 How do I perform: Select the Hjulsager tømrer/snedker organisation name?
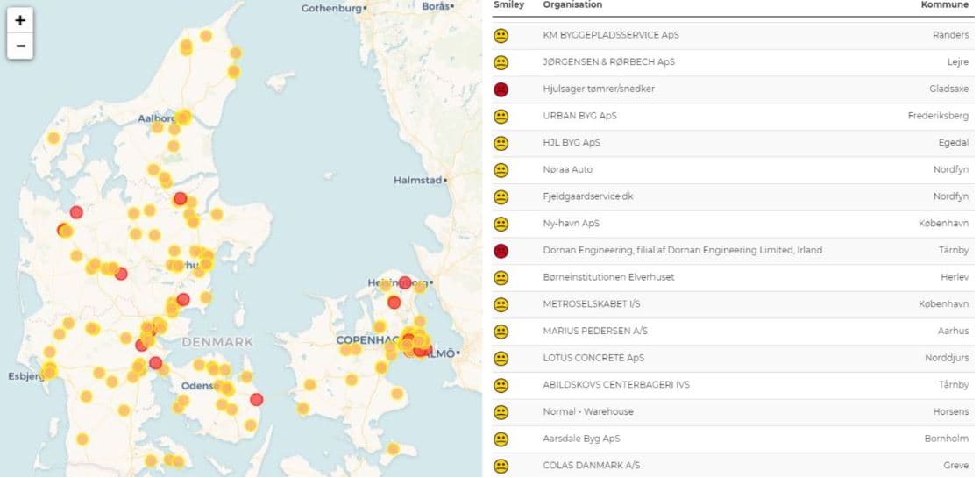click(599, 89)
